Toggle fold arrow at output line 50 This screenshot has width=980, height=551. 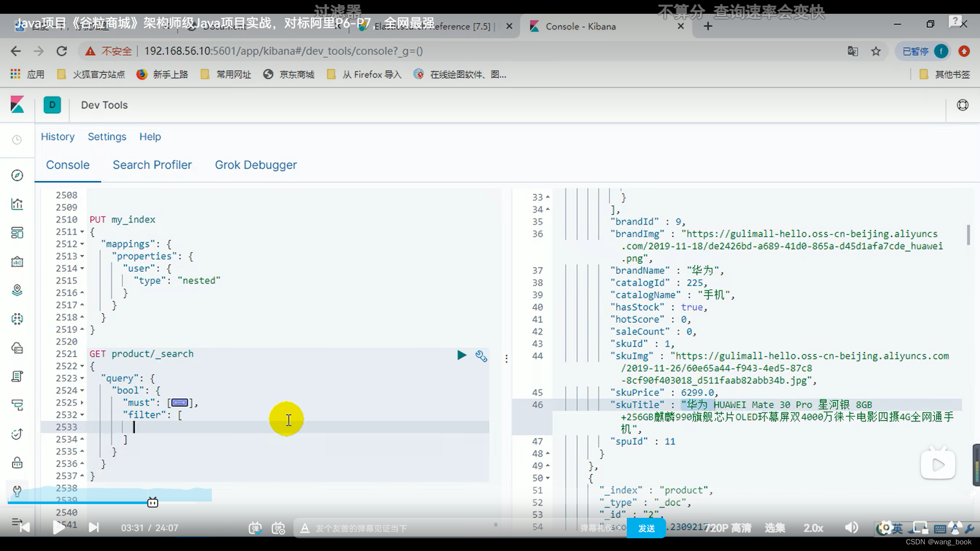click(x=548, y=479)
